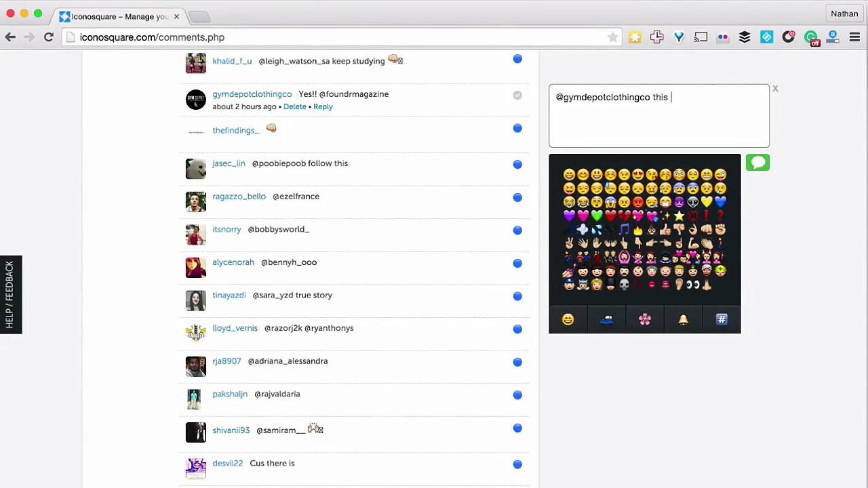This screenshot has height=488, width=868.
Task: Click the alycenorah profile avatar
Action: [x=196, y=267]
